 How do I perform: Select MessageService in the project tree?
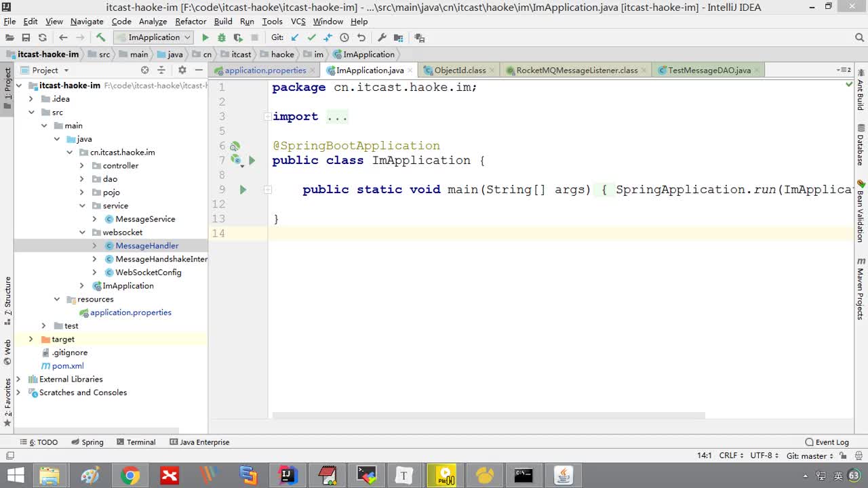coord(145,219)
